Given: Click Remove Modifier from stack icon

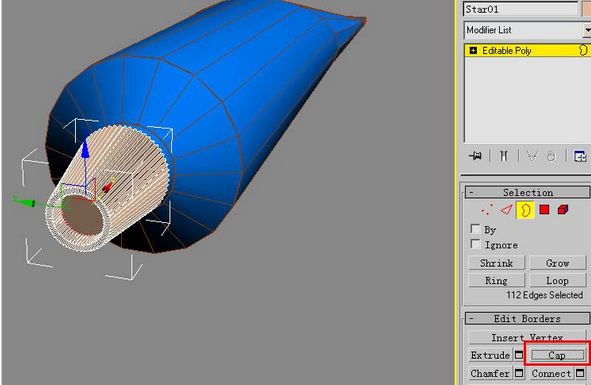Looking at the screenshot, I should [551, 156].
